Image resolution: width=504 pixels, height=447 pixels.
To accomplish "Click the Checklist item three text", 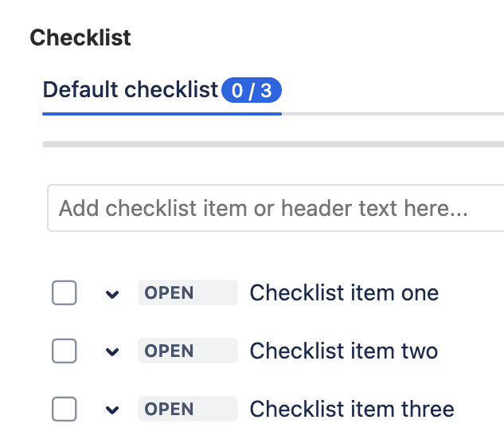I will tap(352, 409).
